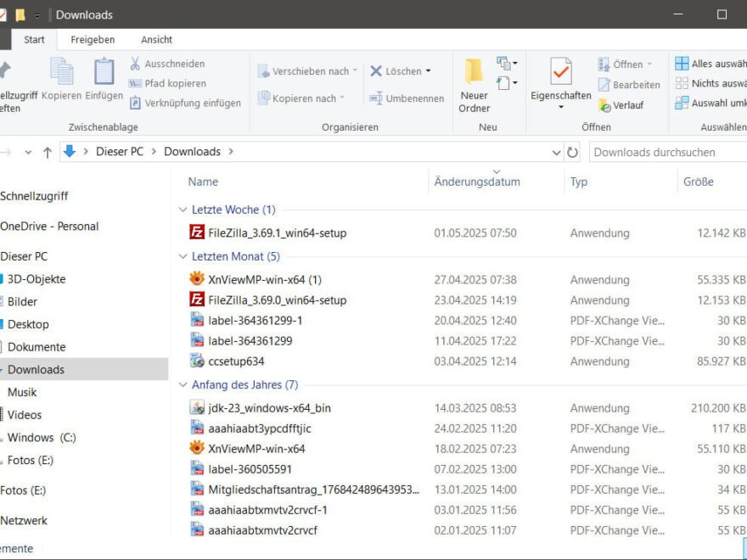The image size is (747, 560).
Task: Click PDF icon of label-360505591
Action: coord(197,468)
